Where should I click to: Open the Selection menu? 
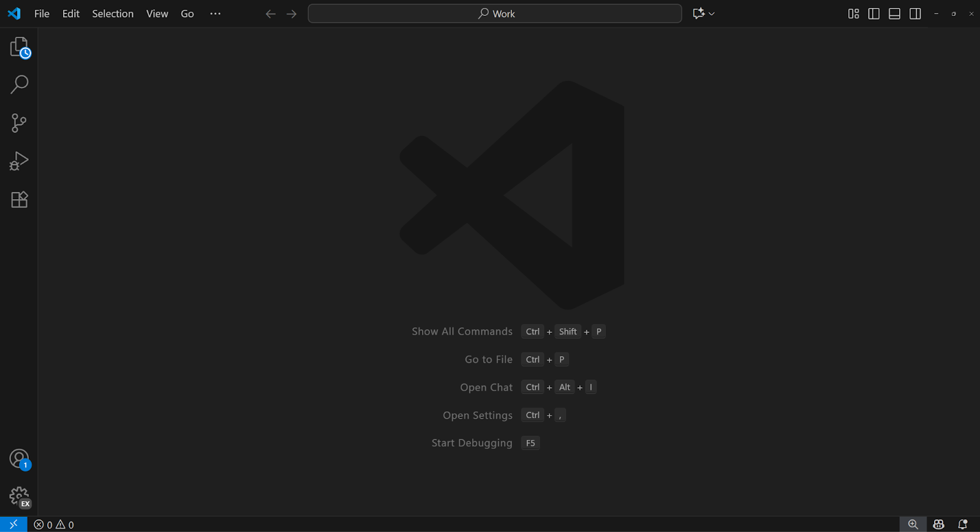(113, 13)
